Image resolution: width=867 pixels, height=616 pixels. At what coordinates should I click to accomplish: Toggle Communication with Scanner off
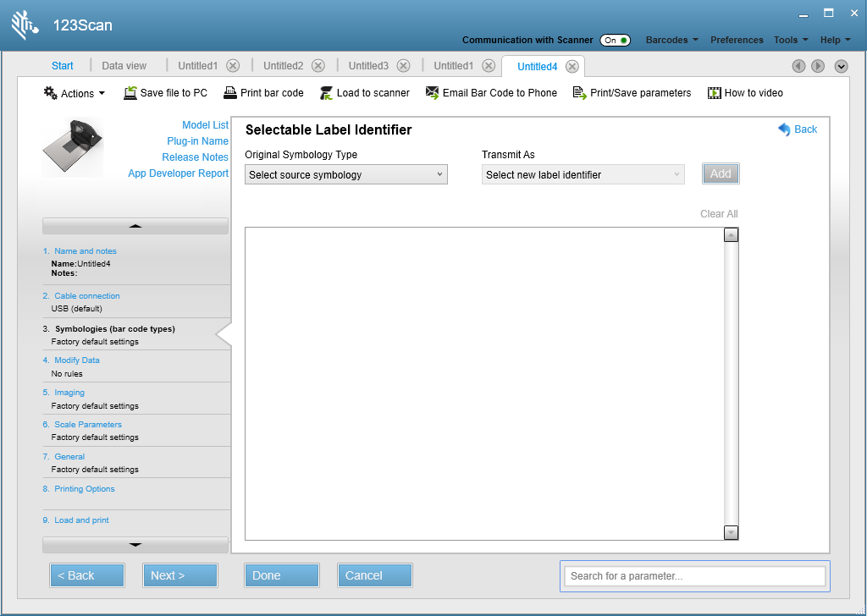(615, 39)
